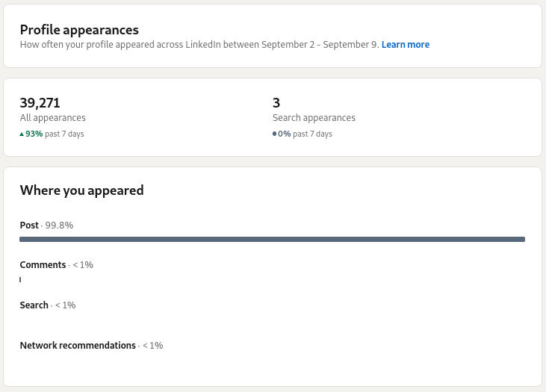This screenshot has height=392, width=546.
Task: Click the < 1% next to Network recommendations
Action: (152, 346)
